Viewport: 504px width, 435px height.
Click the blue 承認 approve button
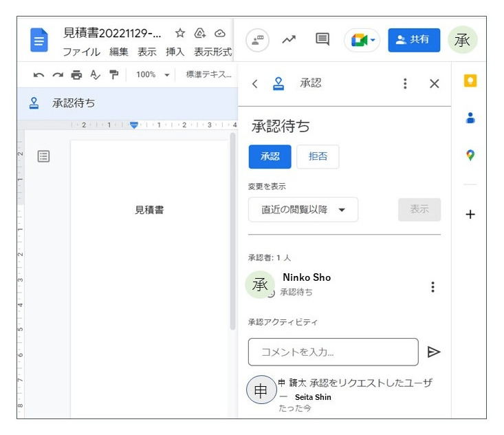point(270,157)
